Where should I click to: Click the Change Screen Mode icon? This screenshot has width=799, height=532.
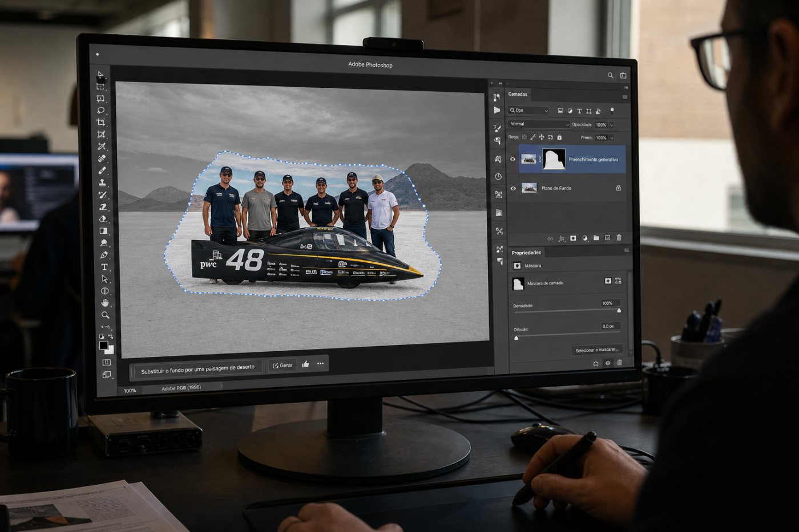[x=107, y=375]
